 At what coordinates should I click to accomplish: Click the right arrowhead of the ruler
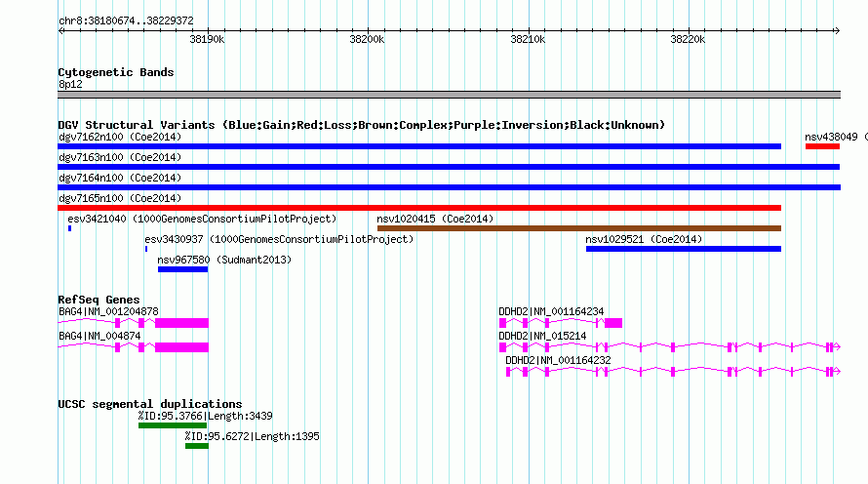(837, 30)
